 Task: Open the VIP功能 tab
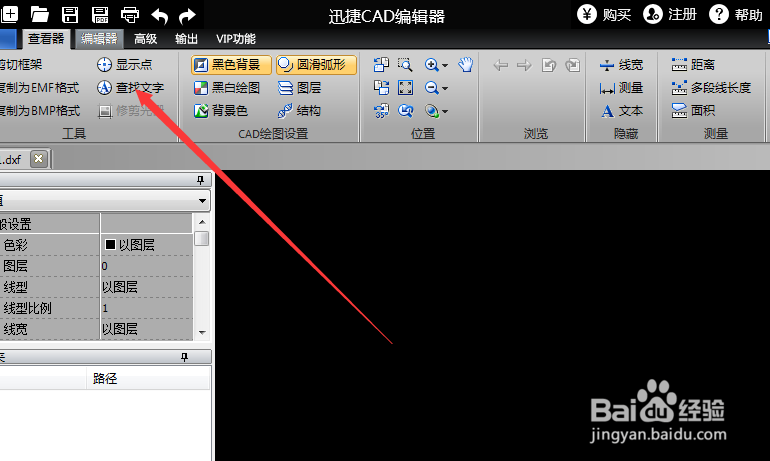(x=236, y=39)
